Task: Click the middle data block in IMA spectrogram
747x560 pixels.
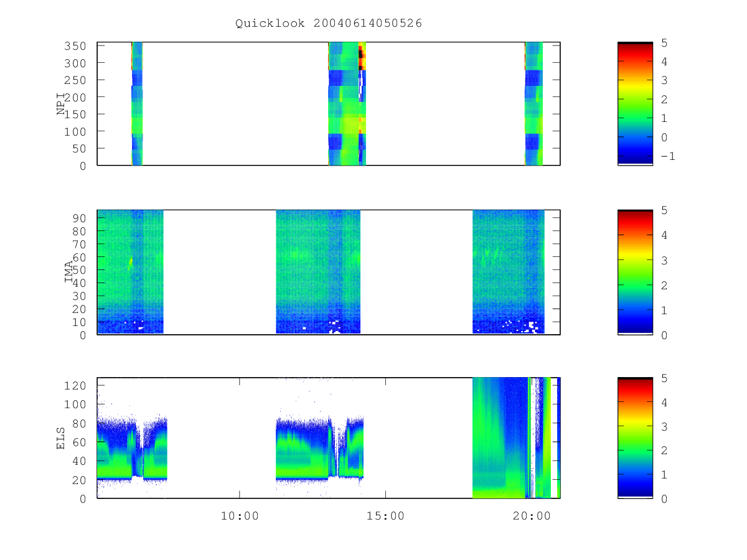Action: (x=318, y=272)
